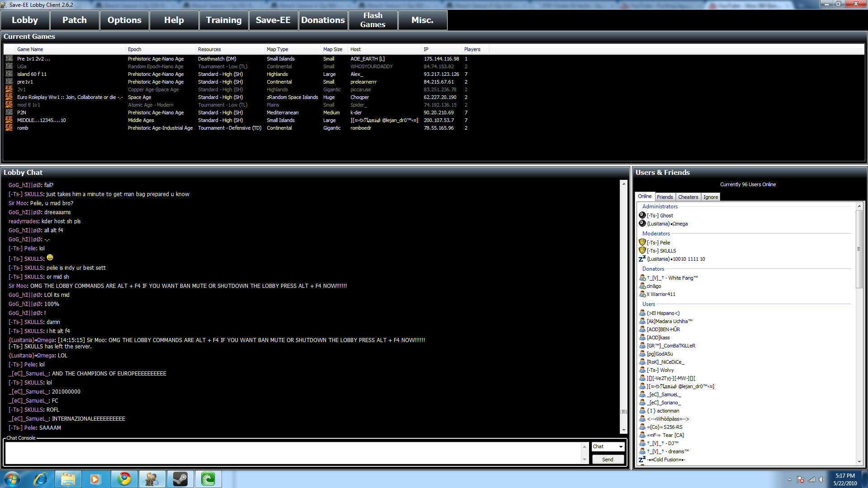Open the Flash Games section
Image resolution: width=868 pixels, height=488 pixels.
pos(373,20)
